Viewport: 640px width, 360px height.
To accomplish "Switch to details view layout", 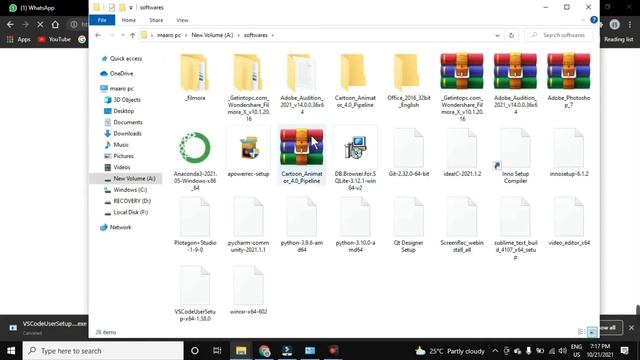I will (581, 332).
